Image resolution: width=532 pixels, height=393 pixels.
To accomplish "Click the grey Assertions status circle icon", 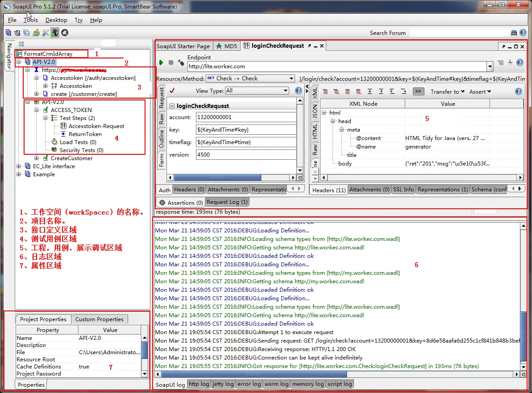I will pyautogui.click(x=162, y=203).
